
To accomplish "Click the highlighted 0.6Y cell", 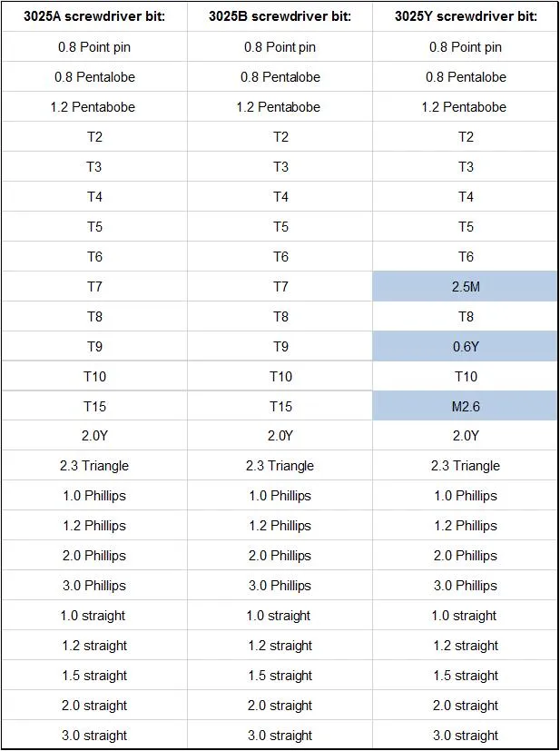I will [x=466, y=346].
